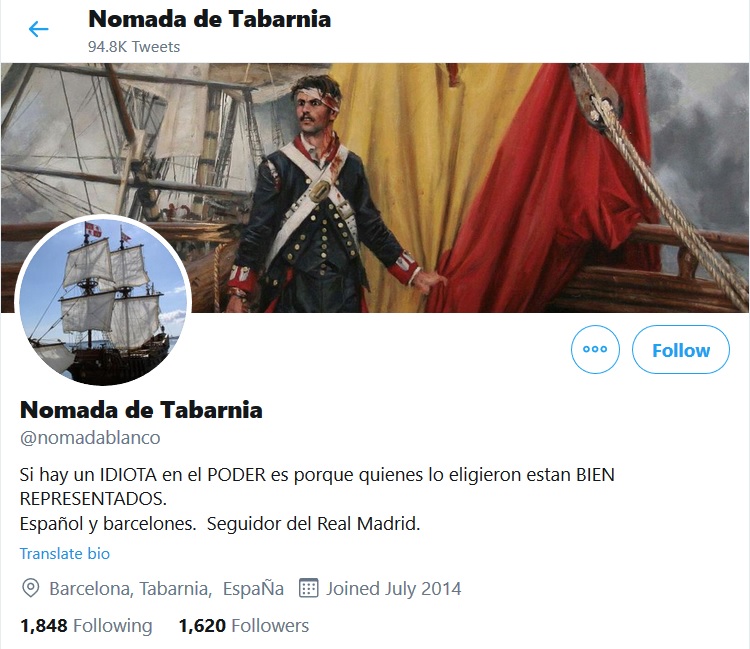View the 1,848 Following list

tap(86, 626)
